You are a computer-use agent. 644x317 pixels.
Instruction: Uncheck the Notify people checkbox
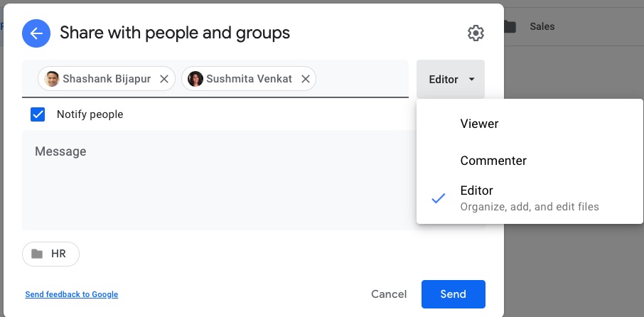pyautogui.click(x=38, y=114)
